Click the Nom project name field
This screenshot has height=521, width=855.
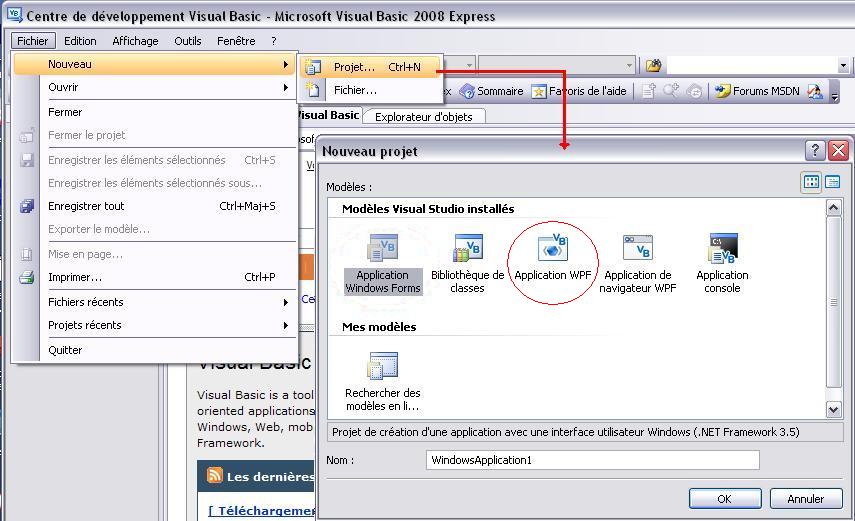(x=592, y=460)
